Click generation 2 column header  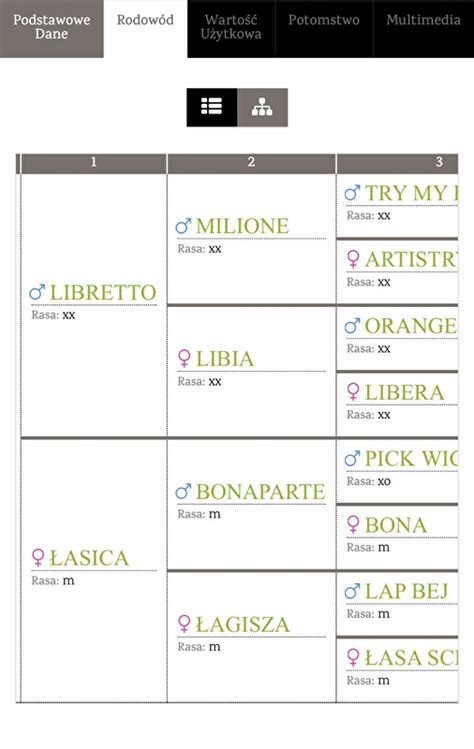pyautogui.click(x=251, y=162)
